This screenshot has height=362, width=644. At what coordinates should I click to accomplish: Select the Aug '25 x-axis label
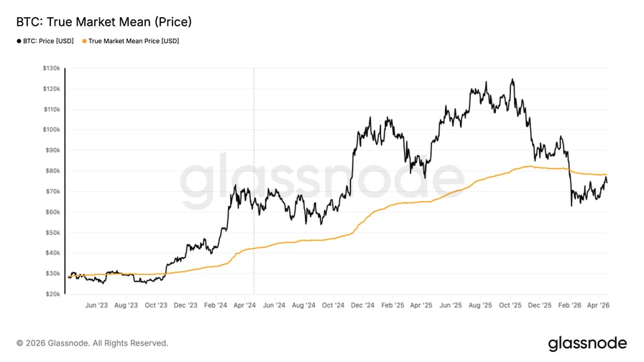pyautogui.click(x=480, y=305)
